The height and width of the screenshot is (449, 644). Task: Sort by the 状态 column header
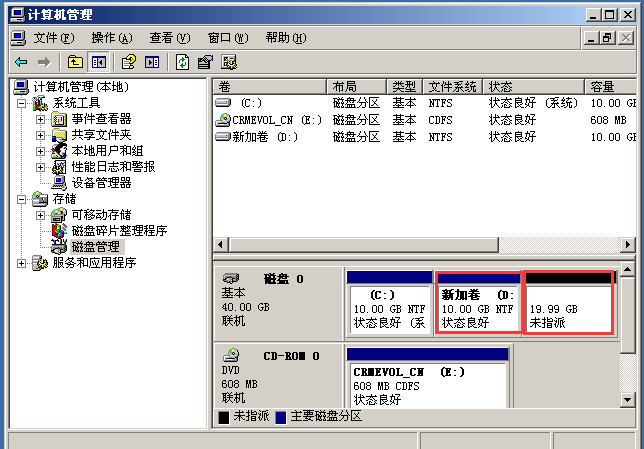[x=534, y=87]
